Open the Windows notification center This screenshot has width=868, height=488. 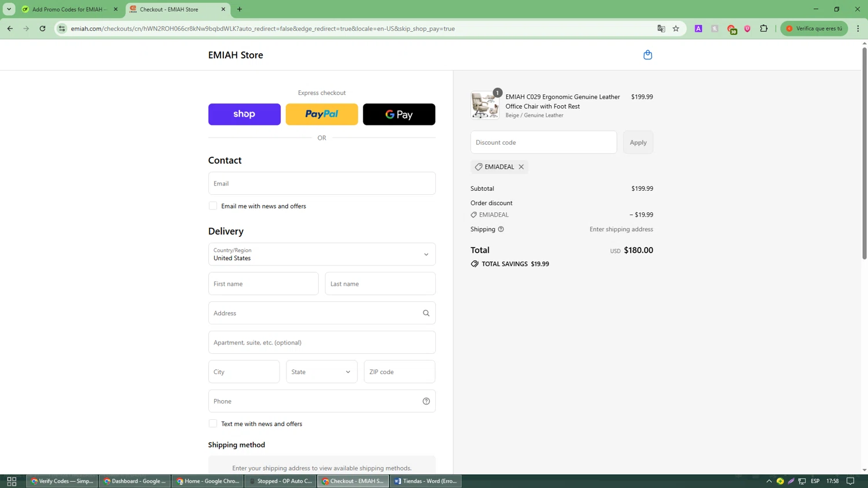pos(851,481)
